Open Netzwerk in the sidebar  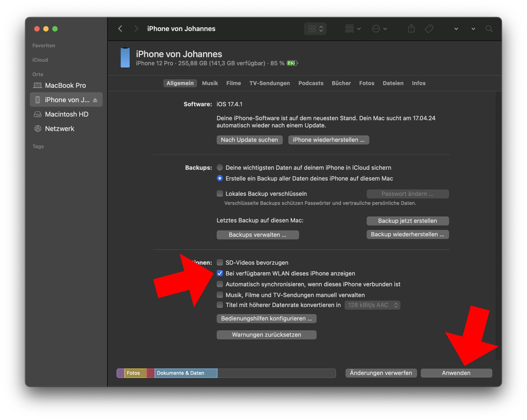(x=59, y=129)
